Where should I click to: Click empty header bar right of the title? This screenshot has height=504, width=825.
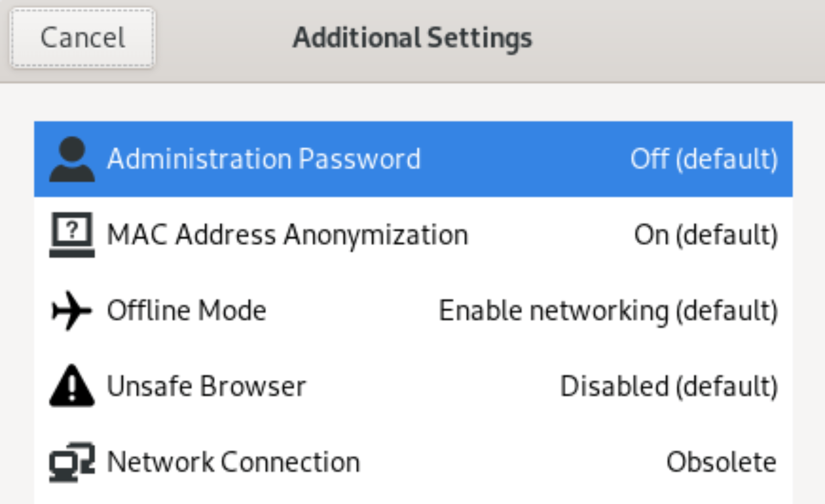[x=677, y=40]
